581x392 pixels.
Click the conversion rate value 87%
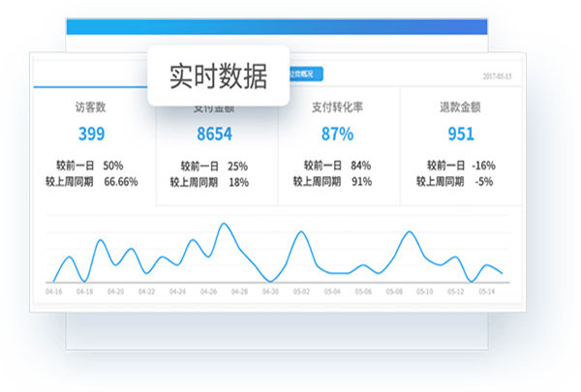(x=337, y=134)
